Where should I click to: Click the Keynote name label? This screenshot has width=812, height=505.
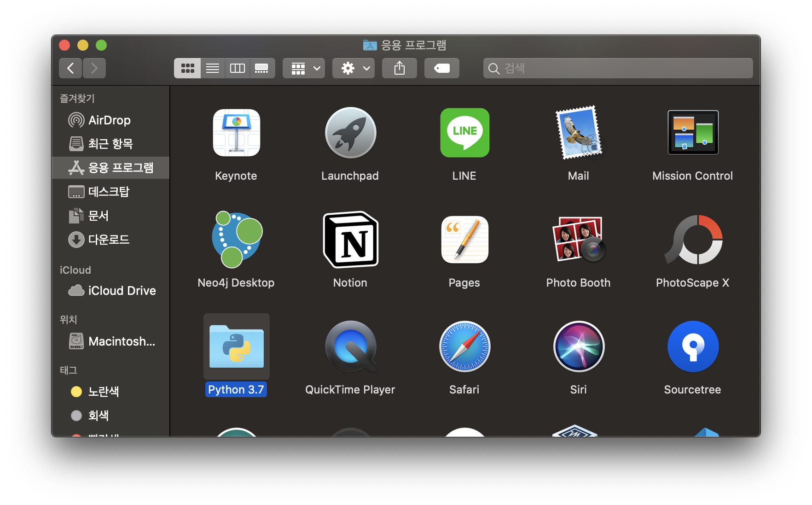[x=236, y=176]
